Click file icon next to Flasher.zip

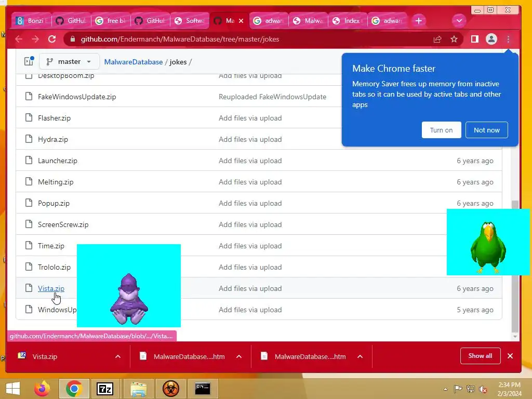(x=29, y=118)
